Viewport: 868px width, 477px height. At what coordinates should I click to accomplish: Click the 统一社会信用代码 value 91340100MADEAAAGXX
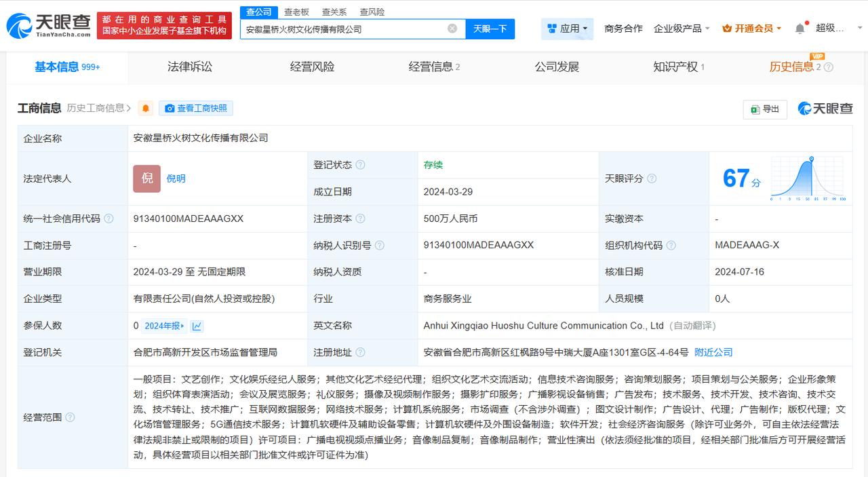[x=189, y=218]
